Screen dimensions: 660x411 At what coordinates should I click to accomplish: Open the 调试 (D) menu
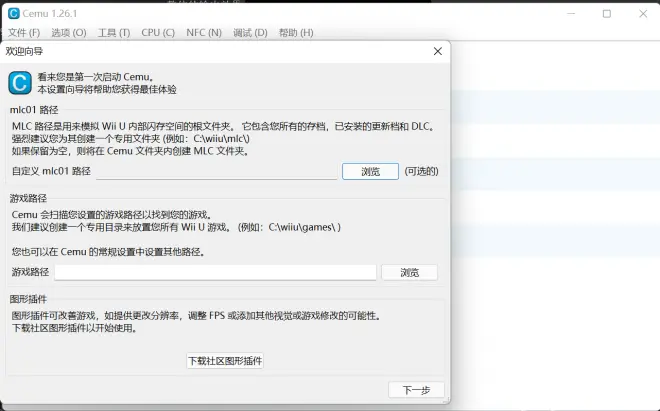[x=250, y=33]
